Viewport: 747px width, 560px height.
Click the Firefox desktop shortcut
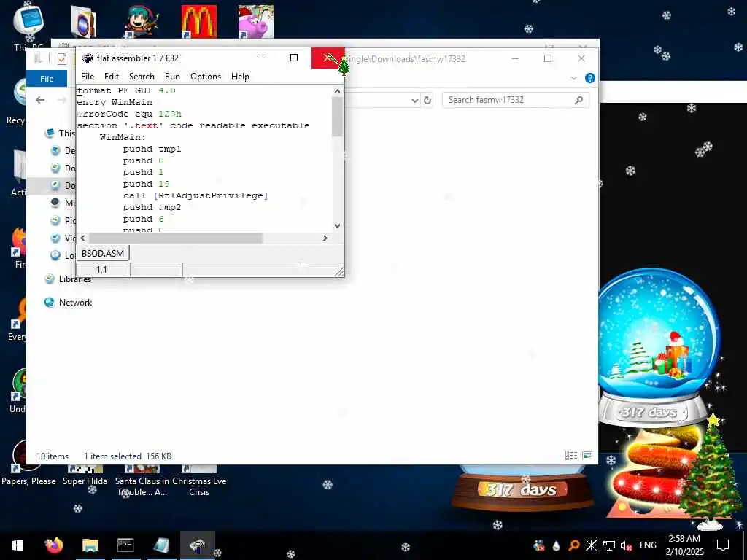(20, 248)
